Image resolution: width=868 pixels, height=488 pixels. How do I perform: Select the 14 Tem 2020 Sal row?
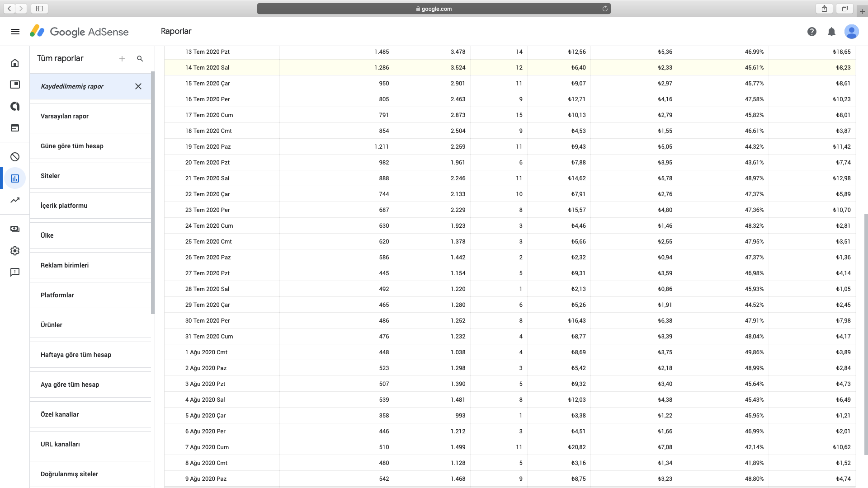[208, 68]
